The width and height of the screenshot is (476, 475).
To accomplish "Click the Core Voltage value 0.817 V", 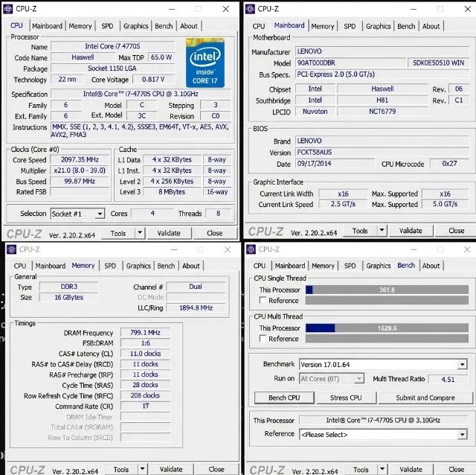I will [153, 80].
